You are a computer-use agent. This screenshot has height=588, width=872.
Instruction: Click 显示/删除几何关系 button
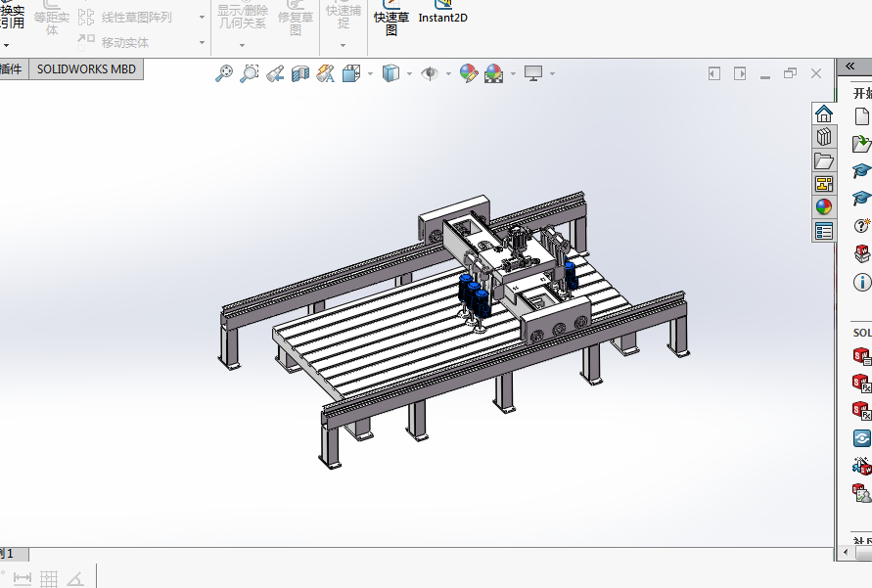[242, 17]
